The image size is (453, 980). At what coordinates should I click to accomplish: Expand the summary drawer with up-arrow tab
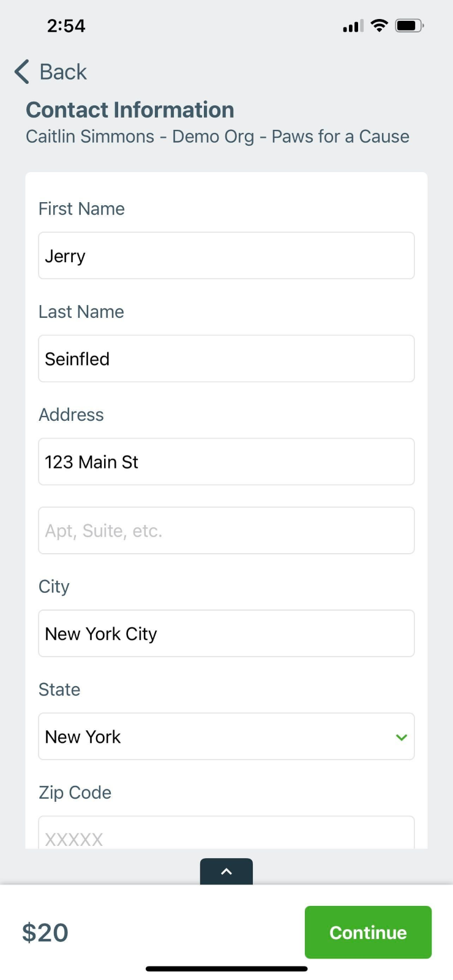coord(226,871)
